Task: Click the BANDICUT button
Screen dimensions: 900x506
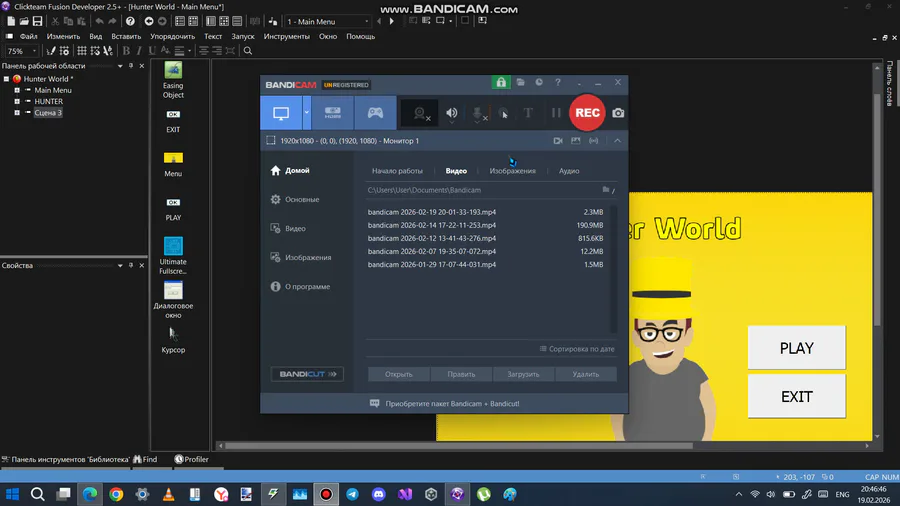Action: pos(307,374)
